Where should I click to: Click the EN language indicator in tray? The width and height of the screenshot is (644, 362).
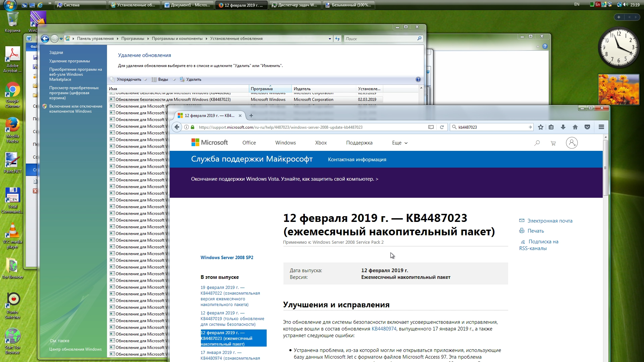577,4
